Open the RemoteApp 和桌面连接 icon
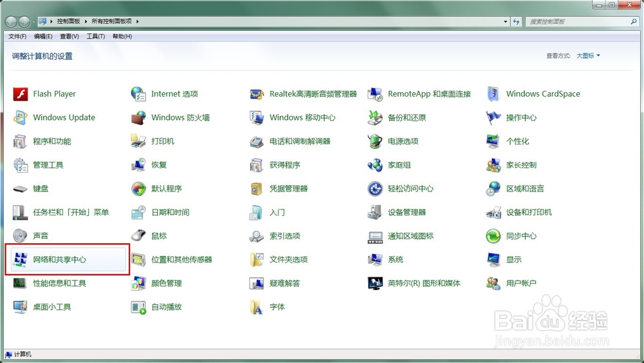 pos(375,93)
